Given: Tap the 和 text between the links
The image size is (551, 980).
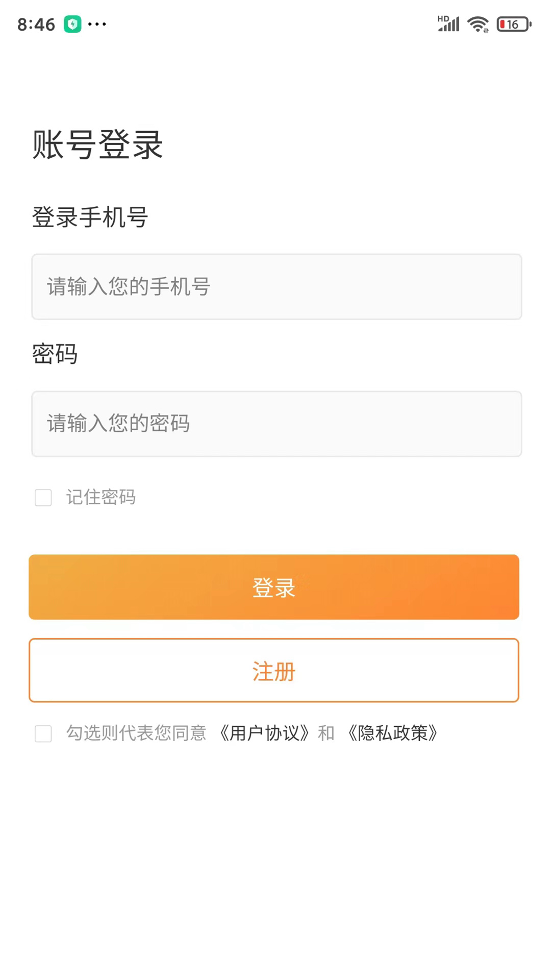Looking at the screenshot, I should click(326, 733).
